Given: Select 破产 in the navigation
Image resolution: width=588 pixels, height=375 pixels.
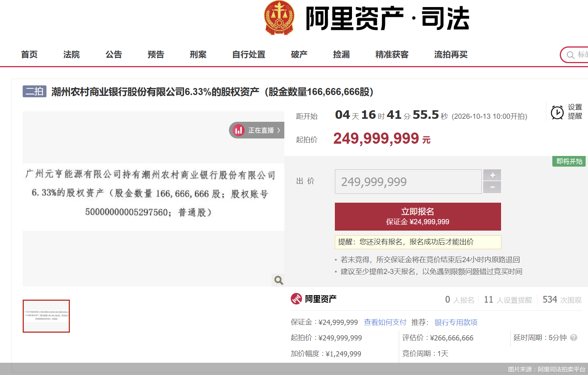Looking at the screenshot, I should (299, 55).
